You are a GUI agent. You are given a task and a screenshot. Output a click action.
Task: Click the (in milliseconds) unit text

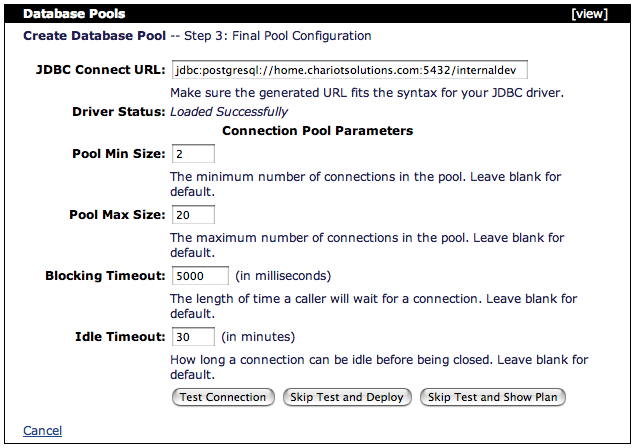click(283, 275)
